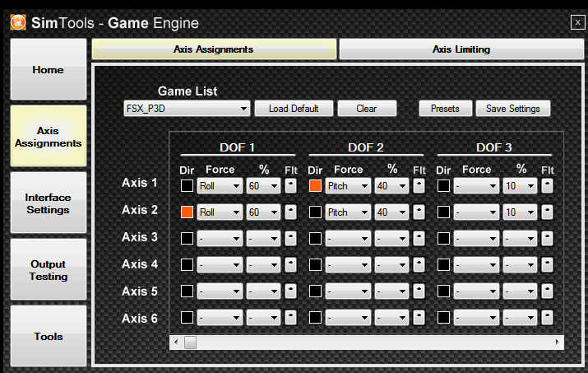Open Axis 3 DOF 1 force dropdown
The height and width of the screenshot is (373, 588).
pos(220,239)
